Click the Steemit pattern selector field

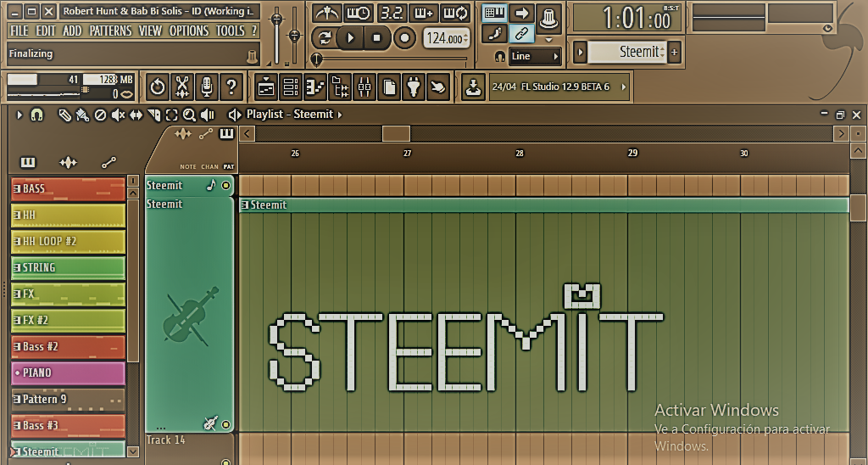(627, 52)
